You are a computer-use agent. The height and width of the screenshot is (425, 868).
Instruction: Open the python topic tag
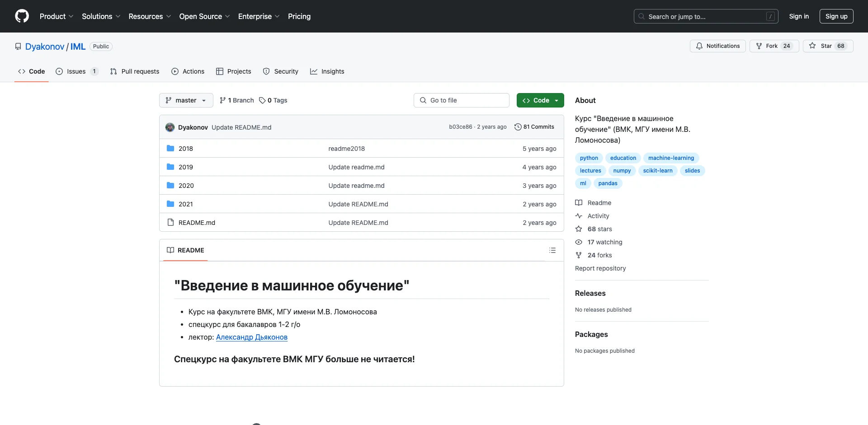[x=589, y=158]
